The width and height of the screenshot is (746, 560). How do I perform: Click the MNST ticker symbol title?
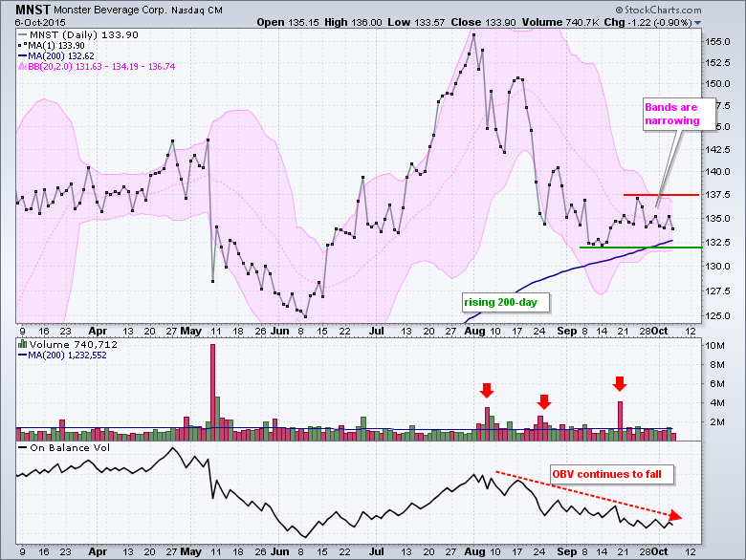pyautogui.click(x=33, y=10)
